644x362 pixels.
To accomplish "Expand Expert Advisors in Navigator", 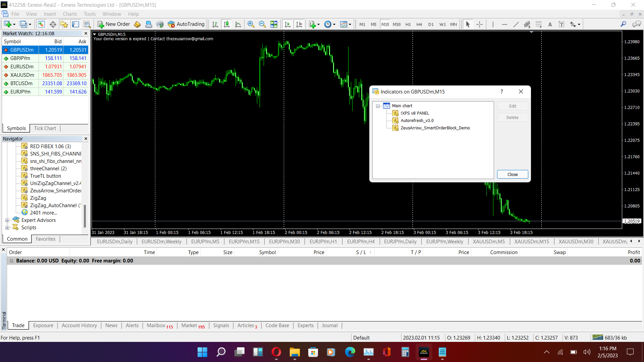I will [x=7, y=220].
